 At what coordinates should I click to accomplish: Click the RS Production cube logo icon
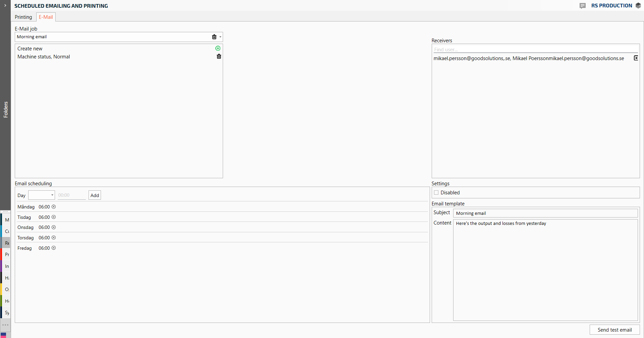[x=638, y=6]
